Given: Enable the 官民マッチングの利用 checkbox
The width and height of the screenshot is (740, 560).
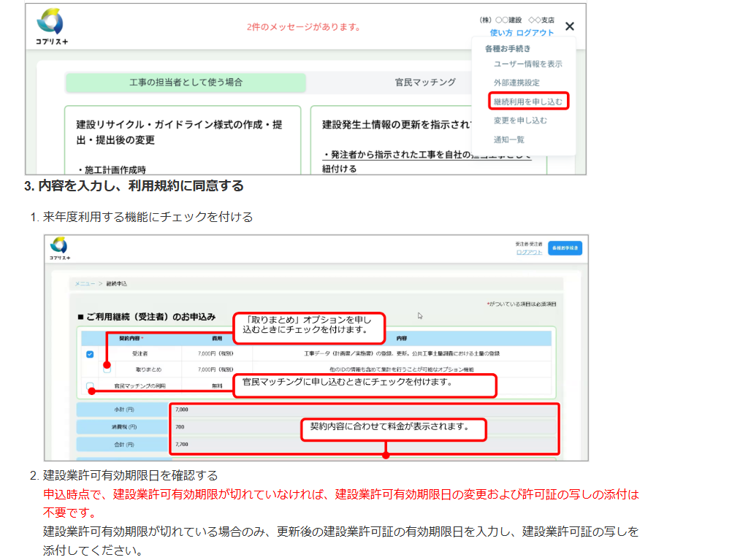Looking at the screenshot, I should click(x=90, y=386).
